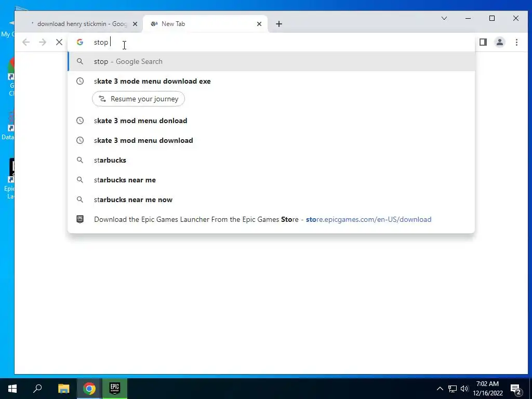This screenshot has width=532, height=399.
Task: Click the history clock icon for 'donload' row
Action: coord(80,121)
